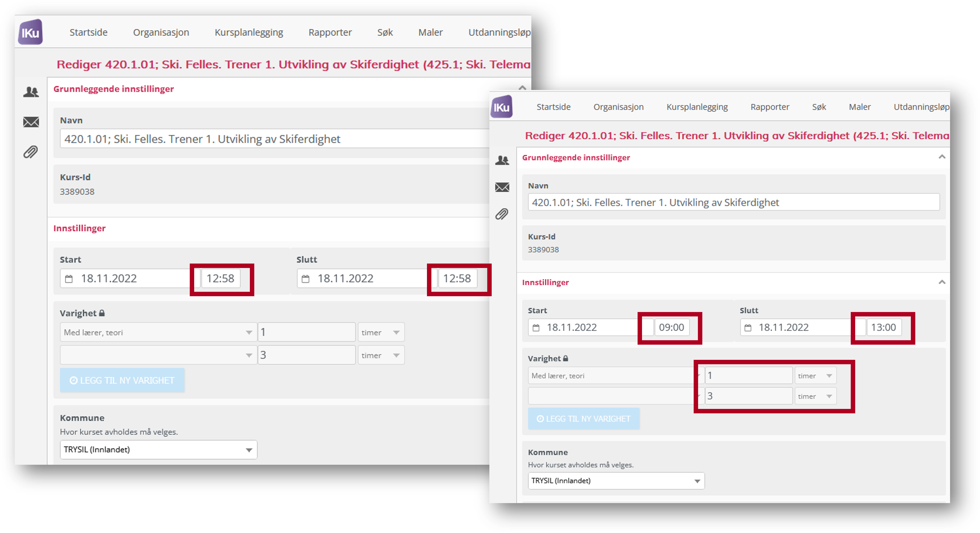
Task: Open Organisasjon in the back window menu
Action: coord(161,32)
